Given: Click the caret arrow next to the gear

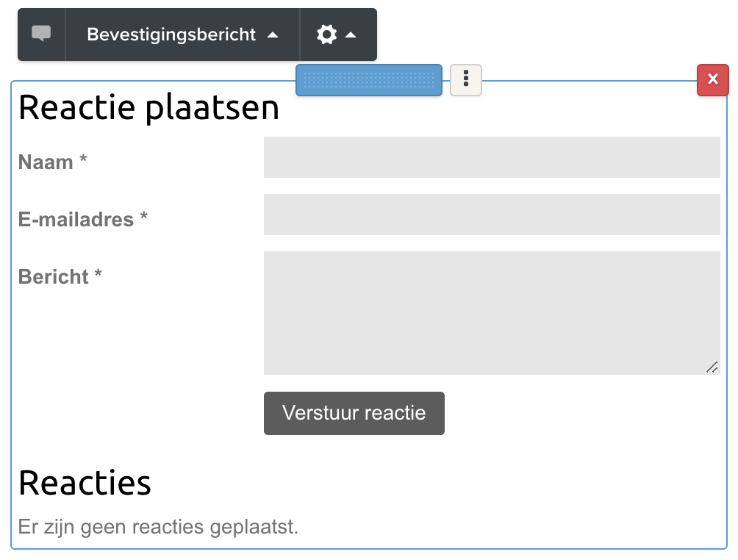Looking at the screenshot, I should click(x=351, y=35).
